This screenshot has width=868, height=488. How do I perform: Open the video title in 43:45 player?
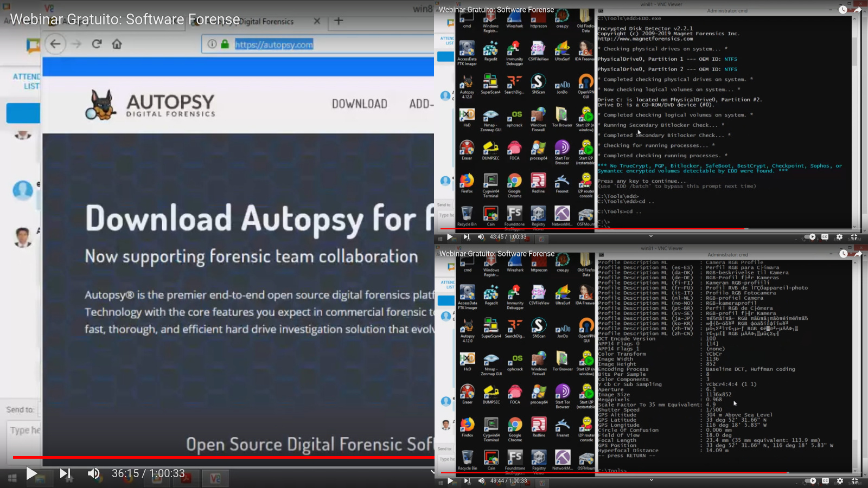coord(496,10)
